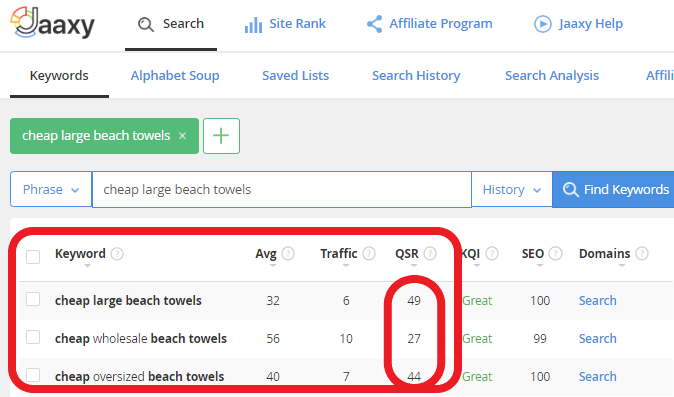Switch to the Alphabet Soup tab

[175, 76]
